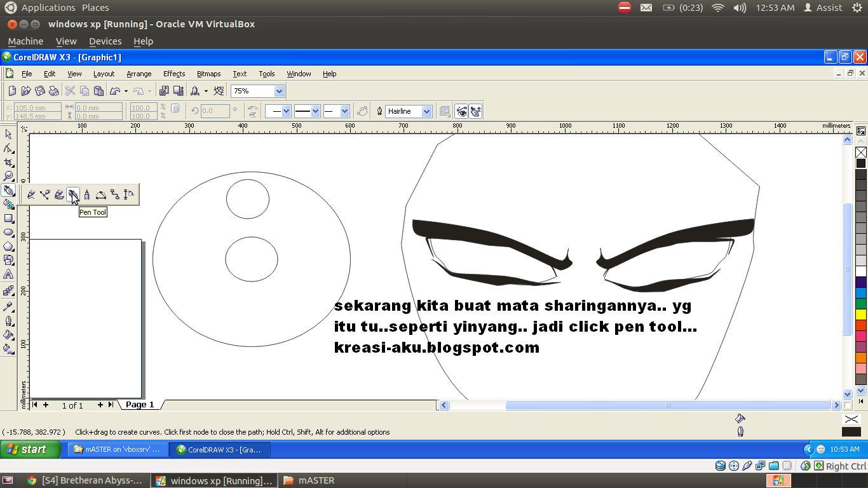The width and height of the screenshot is (868, 488).
Task: Expand the application launcher dropdown arrow
Action: [206, 91]
